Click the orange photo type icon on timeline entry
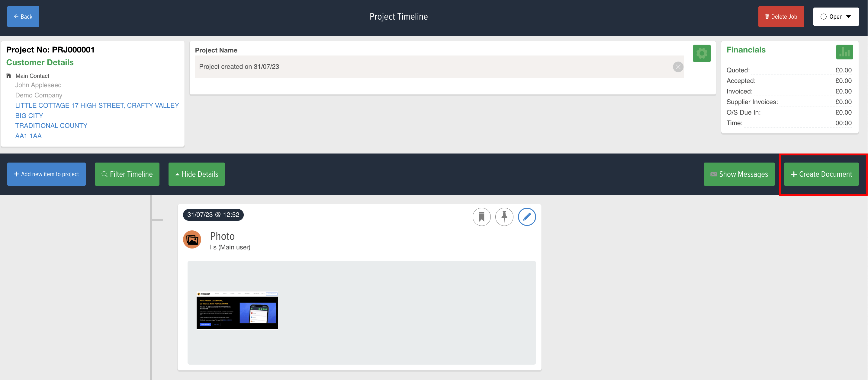This screenshot has height=380, width=868. (x=192, y=239)
